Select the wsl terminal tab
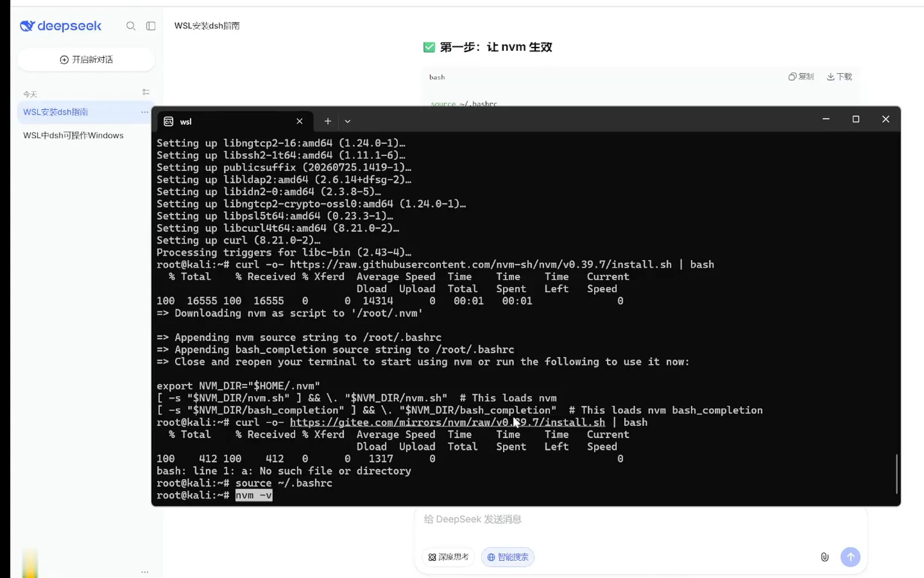Image resolution: width=924 pixels, height=578 pixels. [x=234, y=121]
